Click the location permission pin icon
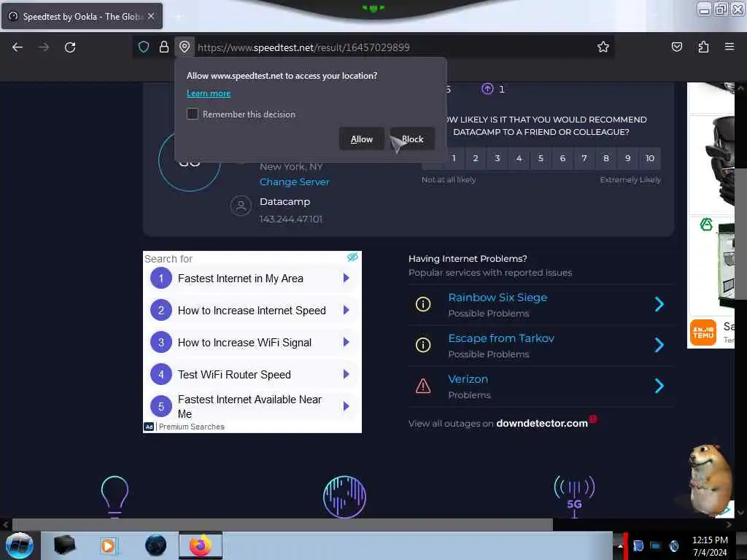Screen dimensions: 747x560 pyautogui.click(x=185, y=47)
